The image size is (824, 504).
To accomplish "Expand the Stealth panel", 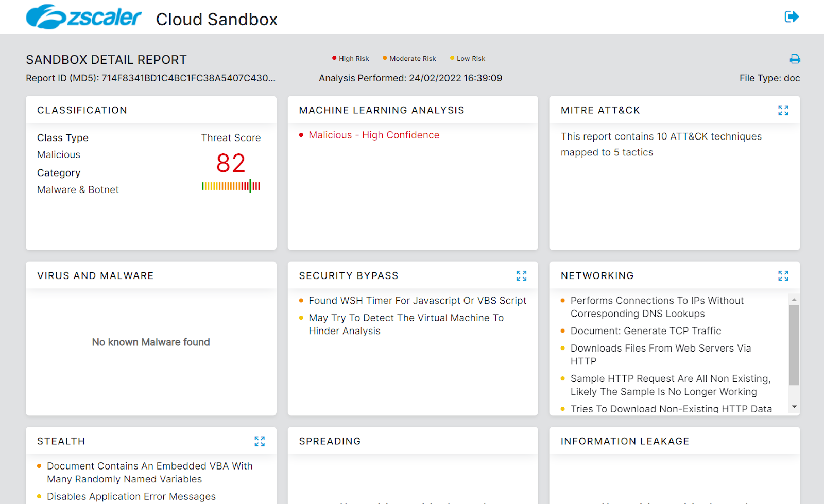I will click(260, 441).
